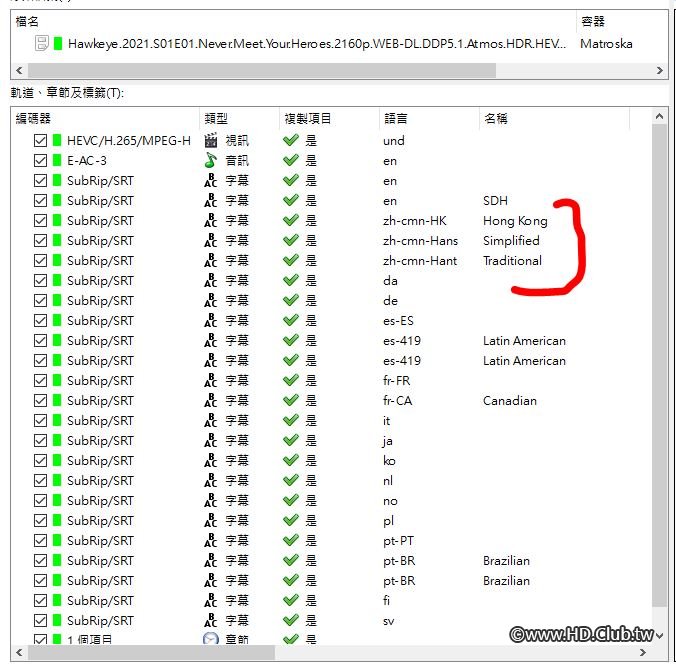The width and height of the screenshot is (676, 668).
Task: Toggle checkbox for Traditional Chinese subtitle track
Action: [x=41, y=260]
